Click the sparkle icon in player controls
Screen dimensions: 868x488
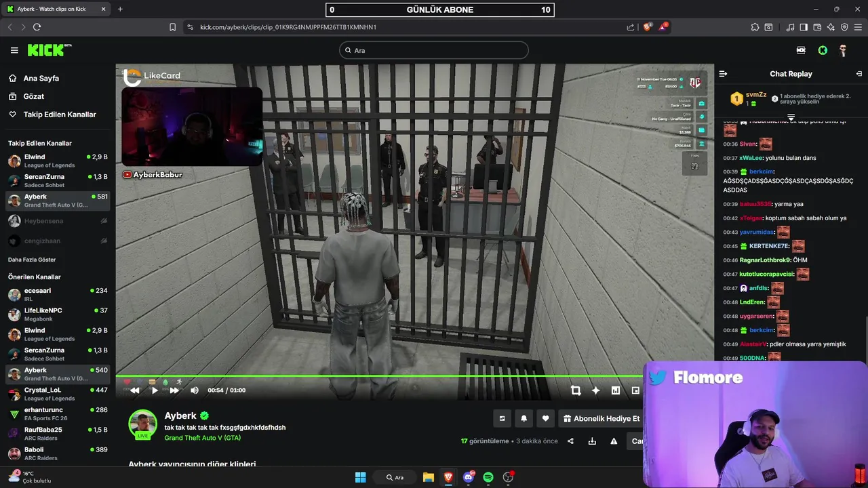pyautogui.click(x=595, y=390)
